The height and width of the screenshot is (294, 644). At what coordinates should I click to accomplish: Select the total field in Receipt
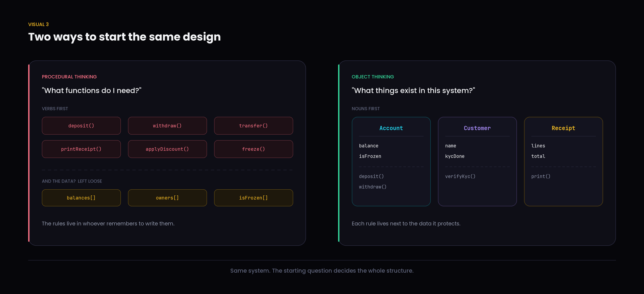pyautogui.click(x=538, y=156)
